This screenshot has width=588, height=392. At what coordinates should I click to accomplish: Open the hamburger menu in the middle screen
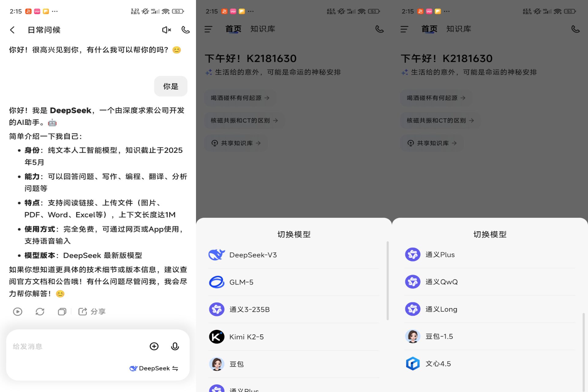208,29
